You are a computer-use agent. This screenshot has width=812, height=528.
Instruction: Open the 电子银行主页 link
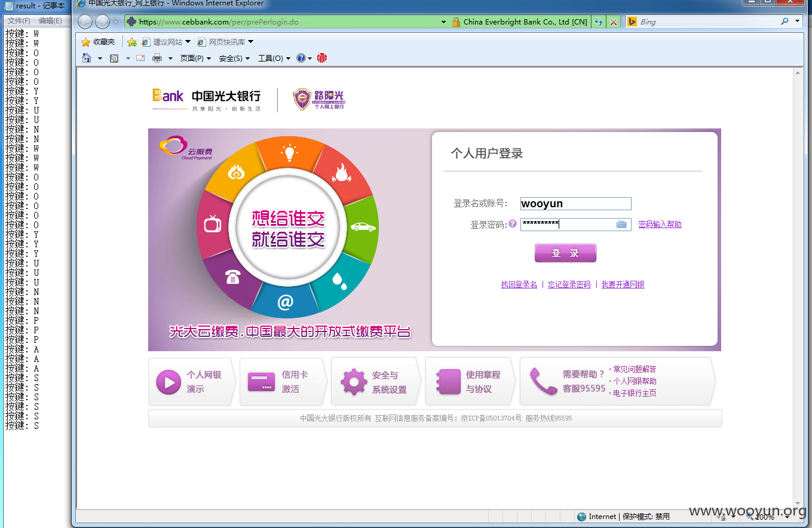pyautogui.click(x=635, y=393)
